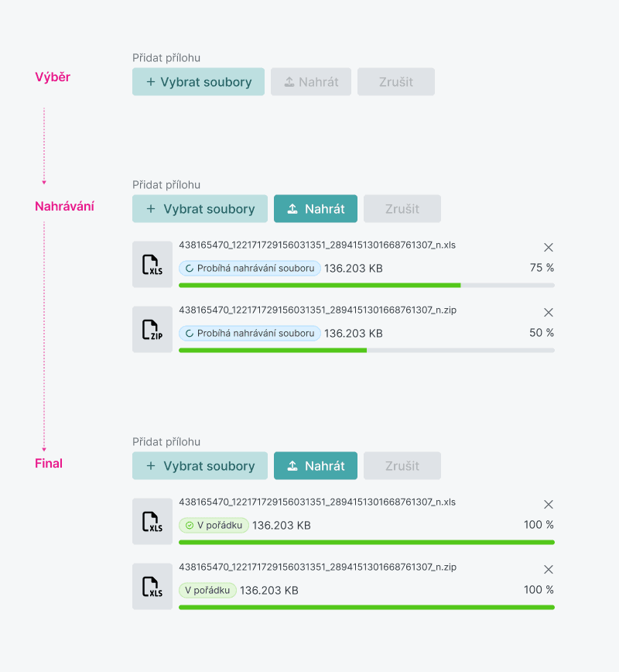The image size is (619, 672).
Task: Click the file icon of the completed .zip file
Action: pos(152,587)
